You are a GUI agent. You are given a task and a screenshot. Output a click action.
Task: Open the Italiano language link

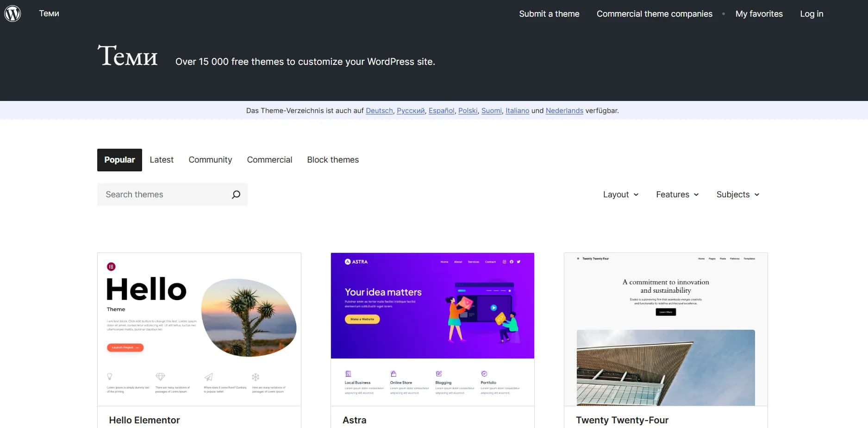tap(517, 111)
